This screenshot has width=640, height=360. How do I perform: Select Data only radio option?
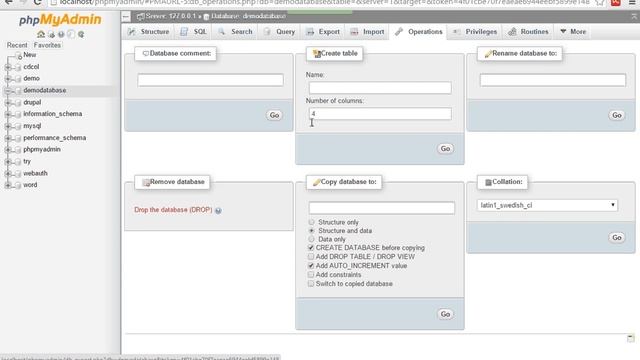[x=311, y=239]
